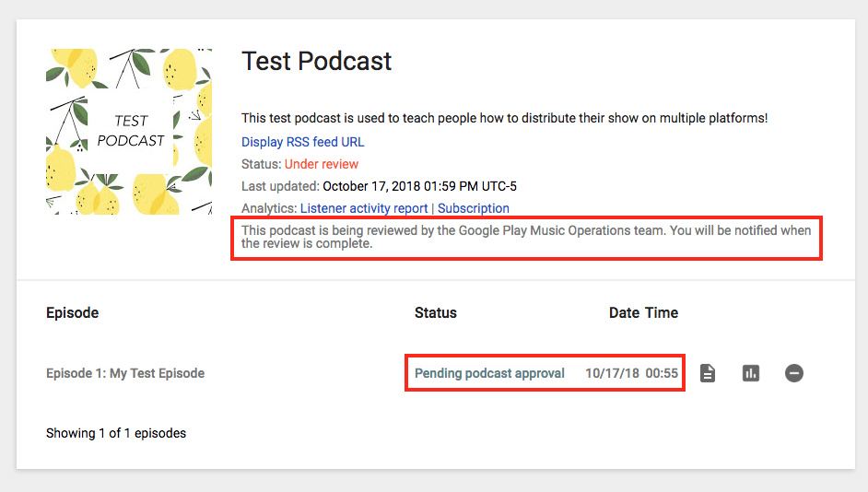
Task: Select the Test Podcast title
Action: [x=317, y=61]
